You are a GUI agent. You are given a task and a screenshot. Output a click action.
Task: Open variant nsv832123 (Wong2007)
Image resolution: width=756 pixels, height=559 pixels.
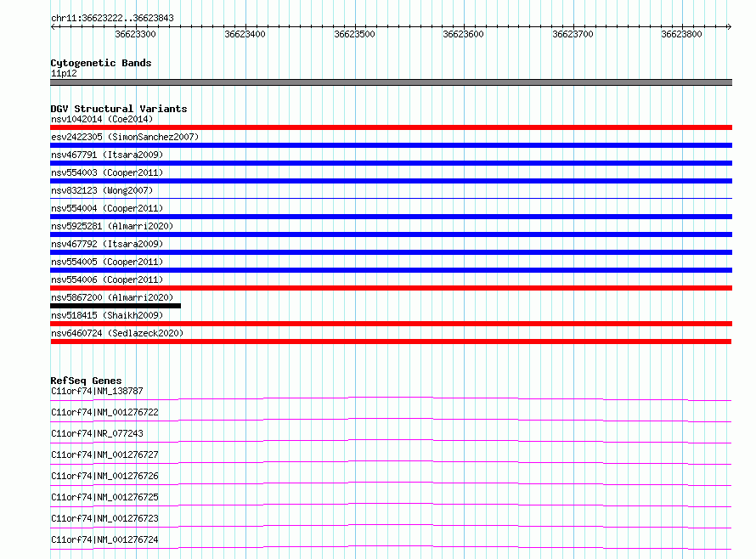click(102, 190)
